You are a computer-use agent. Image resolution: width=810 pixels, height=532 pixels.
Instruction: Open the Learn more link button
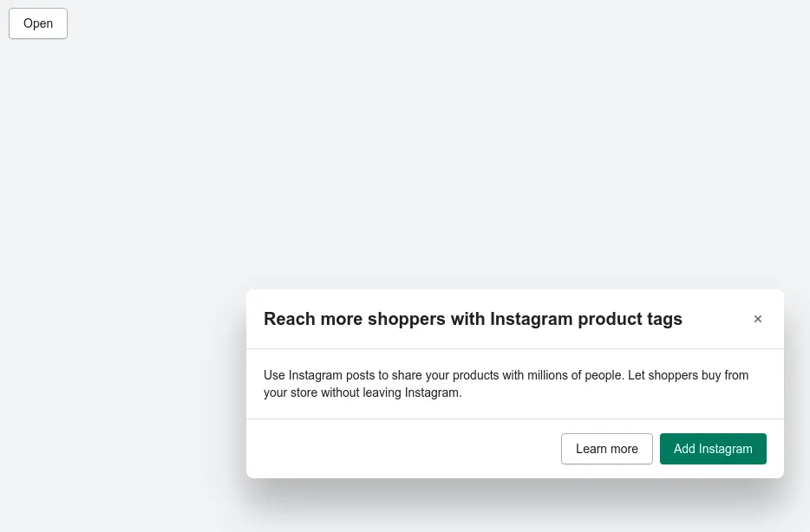[606, 449]
